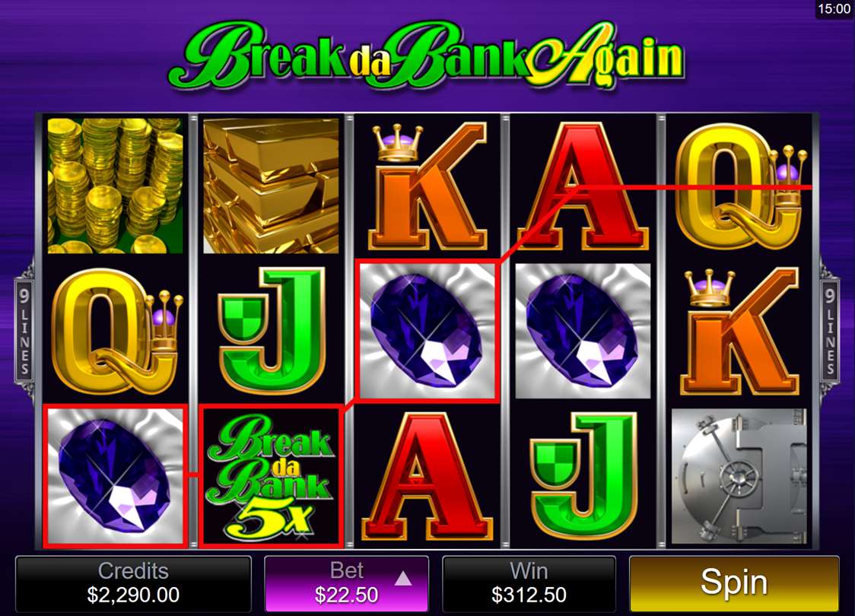
Task: Click the gold coins stack symbol
Action: click(x=115, y=186)
